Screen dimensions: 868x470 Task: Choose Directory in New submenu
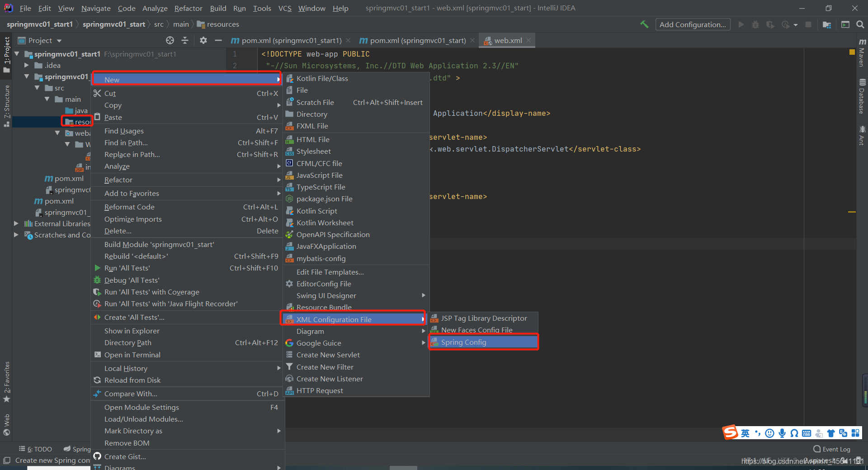[356, 114]
